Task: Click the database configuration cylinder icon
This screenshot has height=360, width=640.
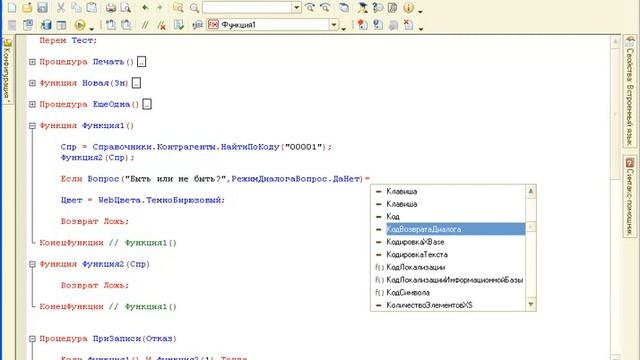Action: click(x=46, y=25)
